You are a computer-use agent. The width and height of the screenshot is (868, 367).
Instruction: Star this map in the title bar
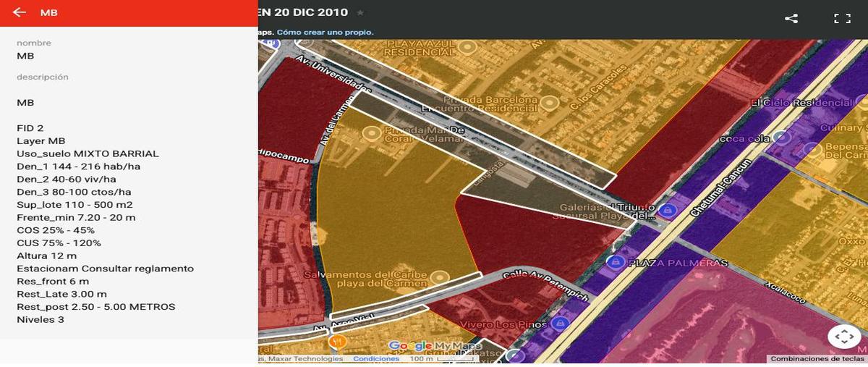(x=361, y=12)
